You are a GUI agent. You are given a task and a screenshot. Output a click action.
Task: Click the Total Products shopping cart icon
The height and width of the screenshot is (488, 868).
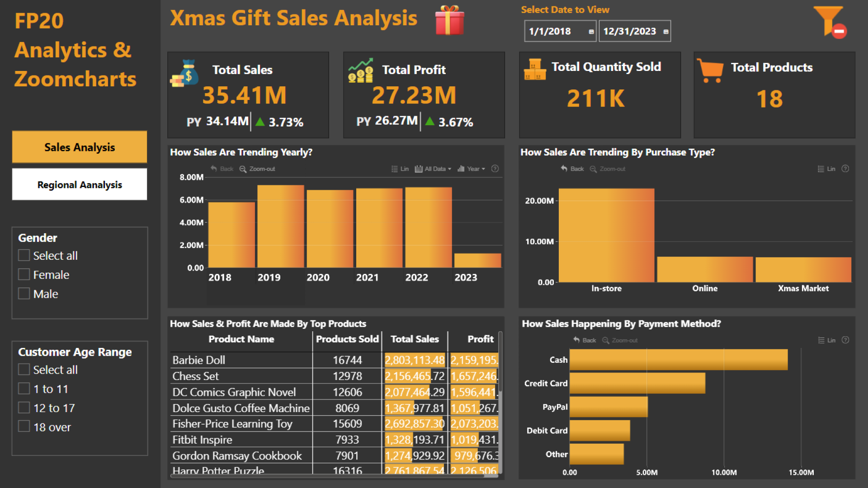click(x=710, y=70)
